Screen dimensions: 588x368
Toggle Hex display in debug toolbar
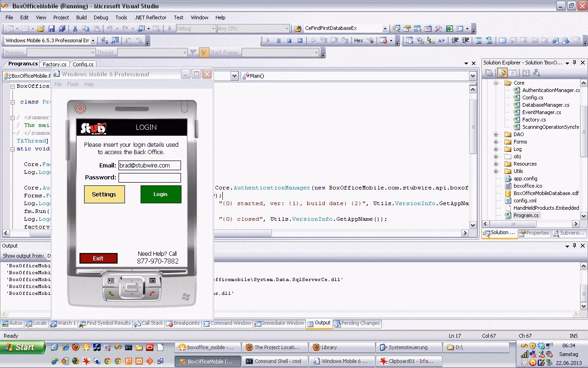pos(359,40)
